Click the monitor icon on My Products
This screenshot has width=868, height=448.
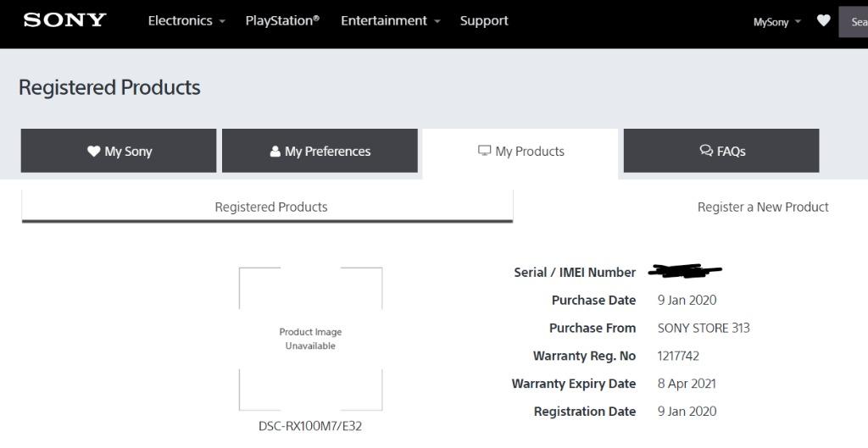[x=484, y=151]
